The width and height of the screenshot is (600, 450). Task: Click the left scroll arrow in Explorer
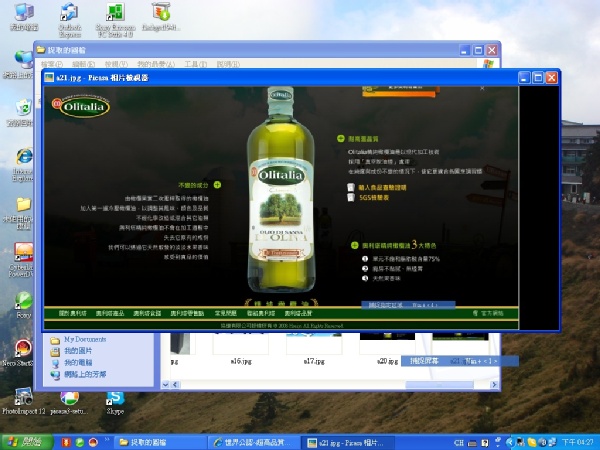[175, 385]
